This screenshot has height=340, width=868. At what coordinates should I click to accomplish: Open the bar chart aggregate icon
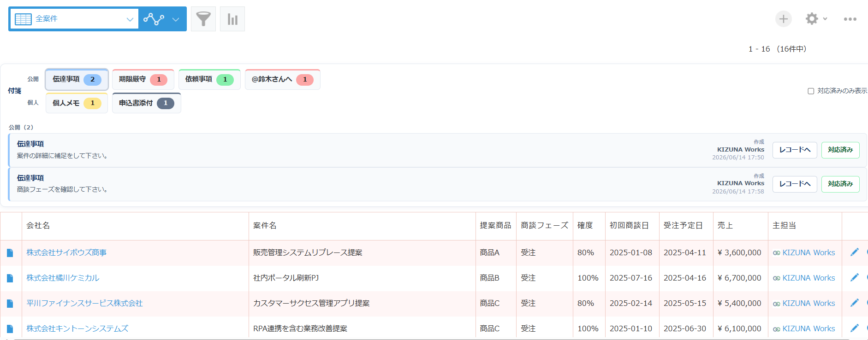[x=232, y=19]
